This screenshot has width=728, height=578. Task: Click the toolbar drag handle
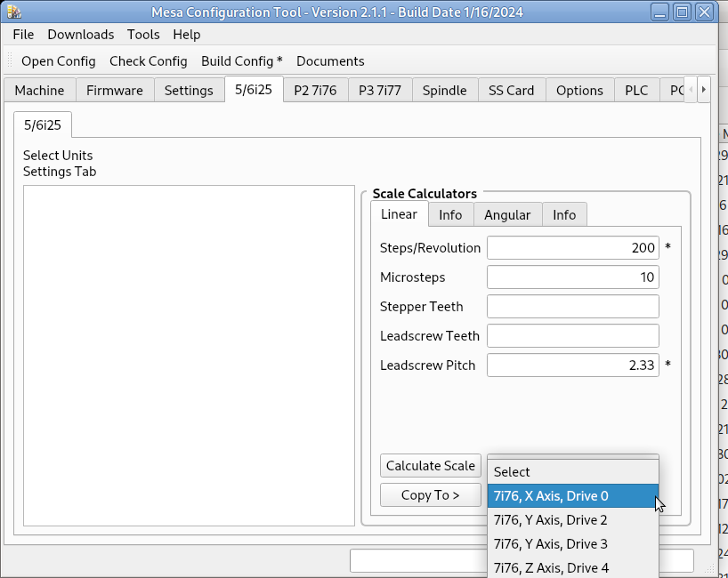coord(10,60)
